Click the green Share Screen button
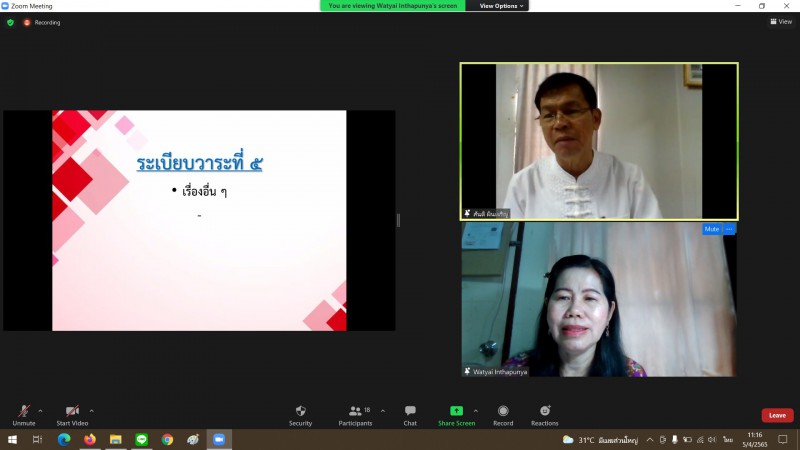 click(x=456, y=415)
